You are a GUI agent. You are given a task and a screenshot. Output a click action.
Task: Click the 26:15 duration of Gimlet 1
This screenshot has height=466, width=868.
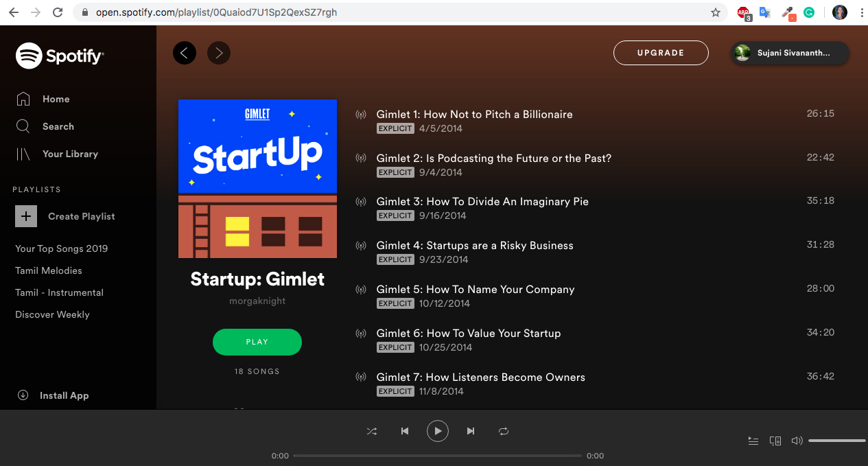point(821,113)
